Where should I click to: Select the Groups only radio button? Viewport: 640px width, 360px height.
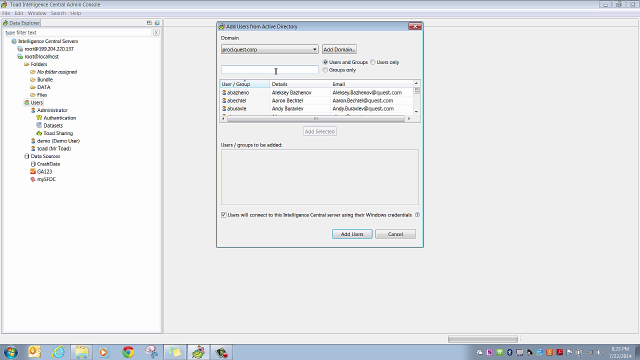325,70
